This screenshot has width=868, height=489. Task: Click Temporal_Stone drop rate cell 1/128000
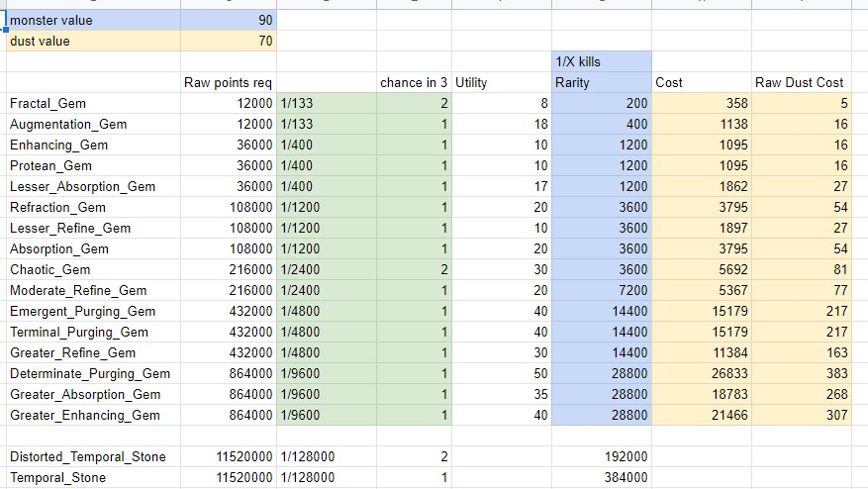coord(327,477)
